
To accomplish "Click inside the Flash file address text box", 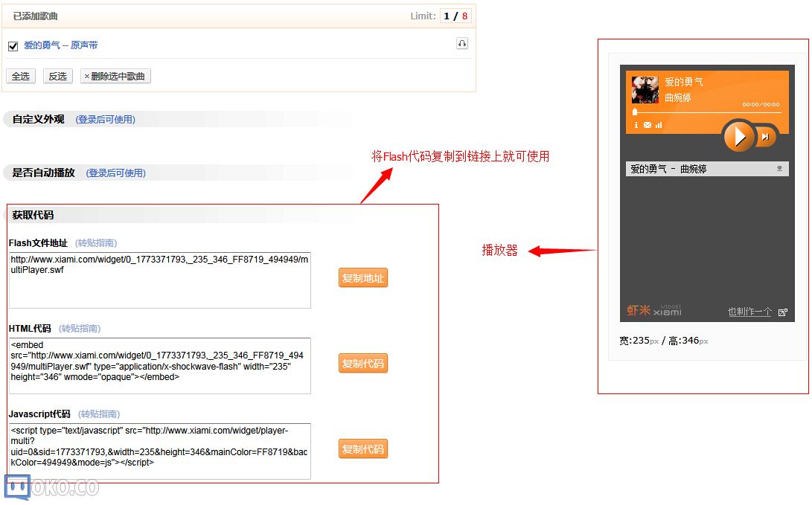I will pyautogui.click(x=160, y=280).
